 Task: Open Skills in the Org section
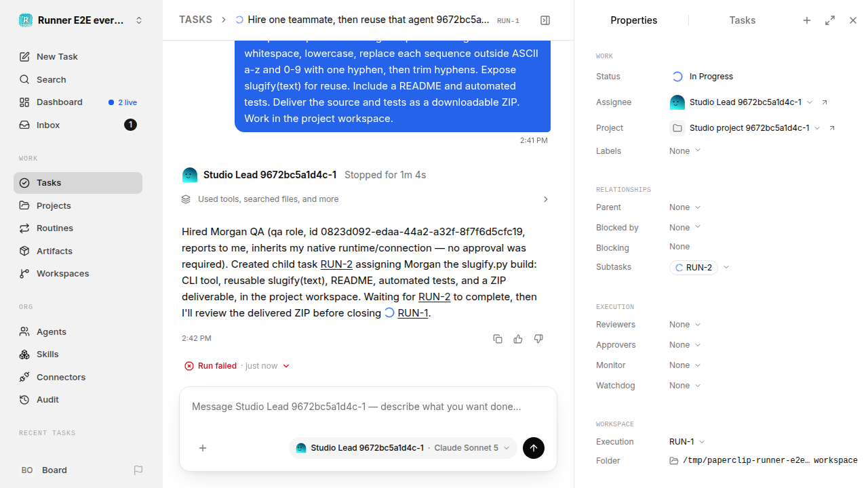pyautogui.click(x=78, y=354)
